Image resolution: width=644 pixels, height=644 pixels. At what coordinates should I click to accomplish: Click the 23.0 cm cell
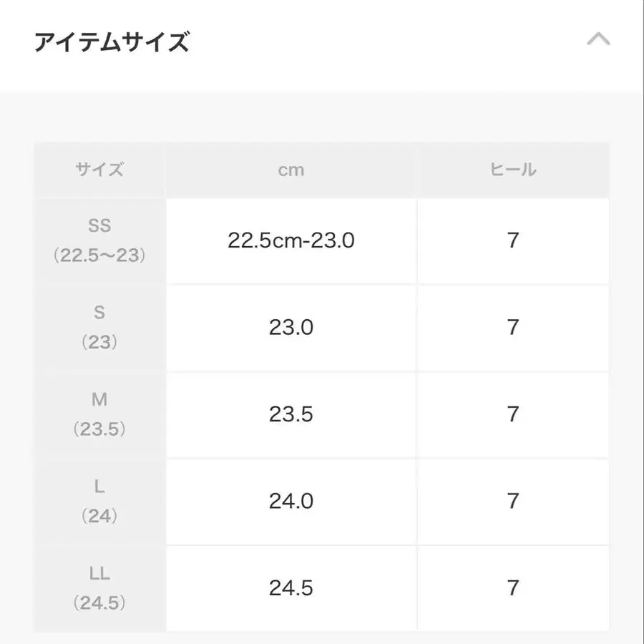tap(291, 327)
